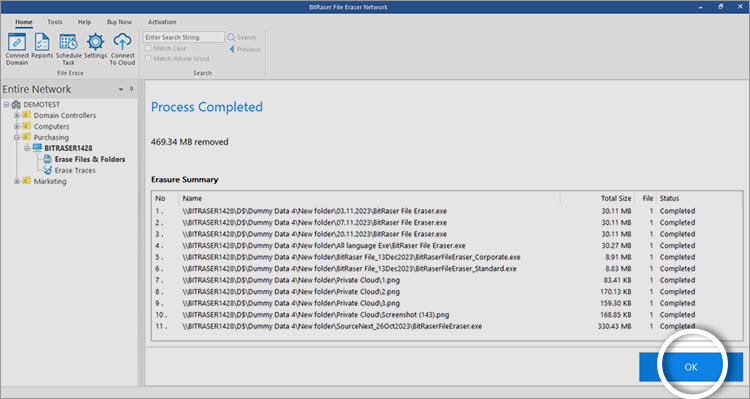Image resolution: width=750 pixels, height=399 pixels.
Task: Pin the Entire Network panel
Action: (x=132, y=89)
